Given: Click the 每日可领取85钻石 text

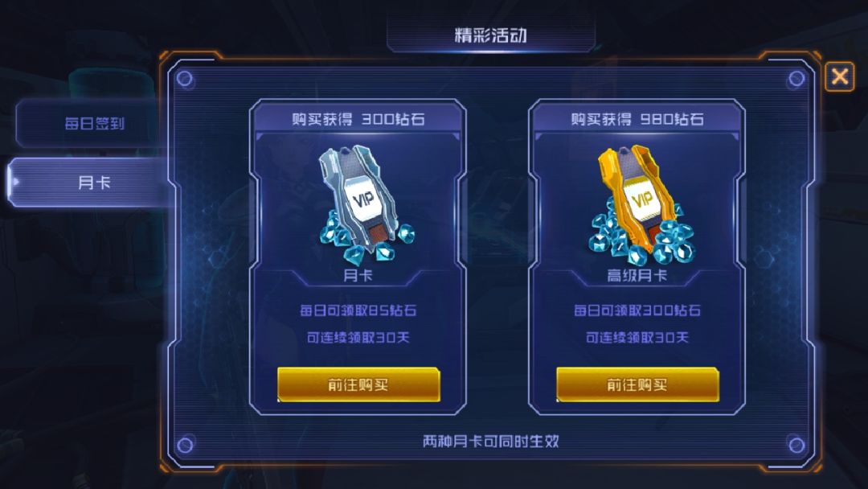Looking at the screenshot, I should pyautogui.click(x=358, y=310).
